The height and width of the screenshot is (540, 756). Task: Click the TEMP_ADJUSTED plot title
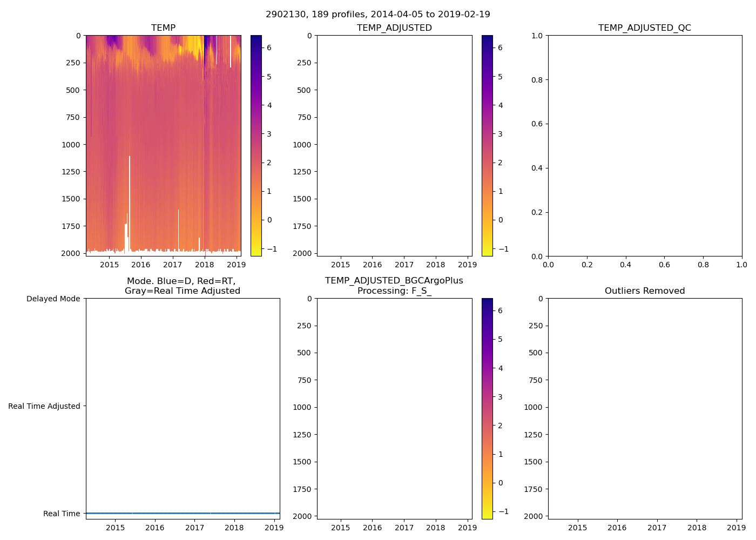tap(394, 28)
